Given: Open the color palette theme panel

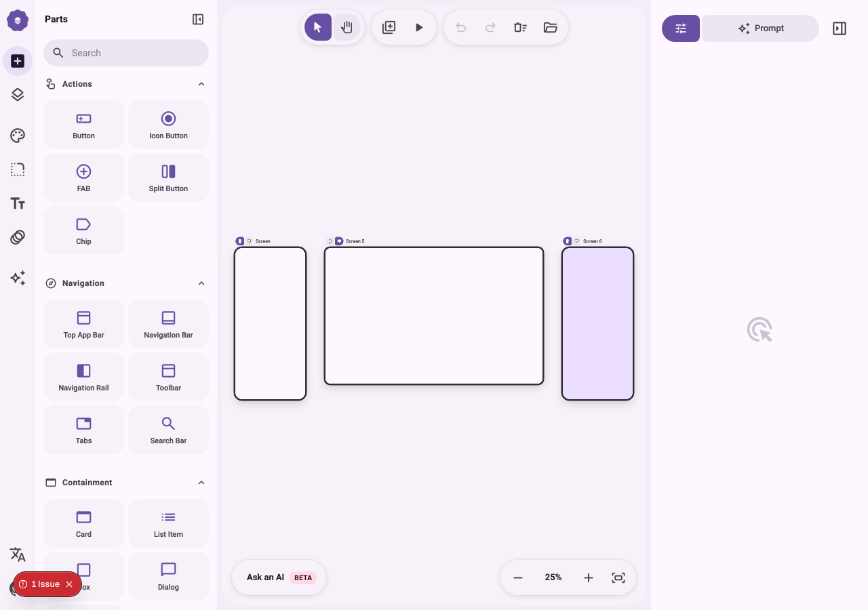Looking at the screenshot, I should point(18,136).
